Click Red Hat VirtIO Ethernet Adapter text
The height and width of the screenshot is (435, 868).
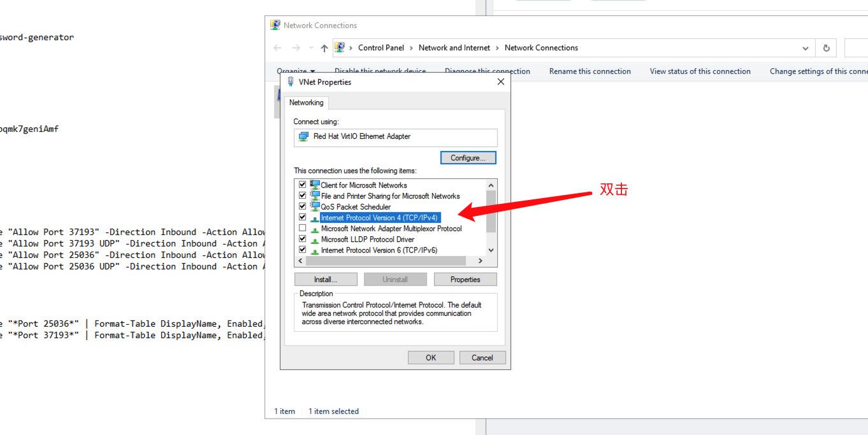[362, 136]
